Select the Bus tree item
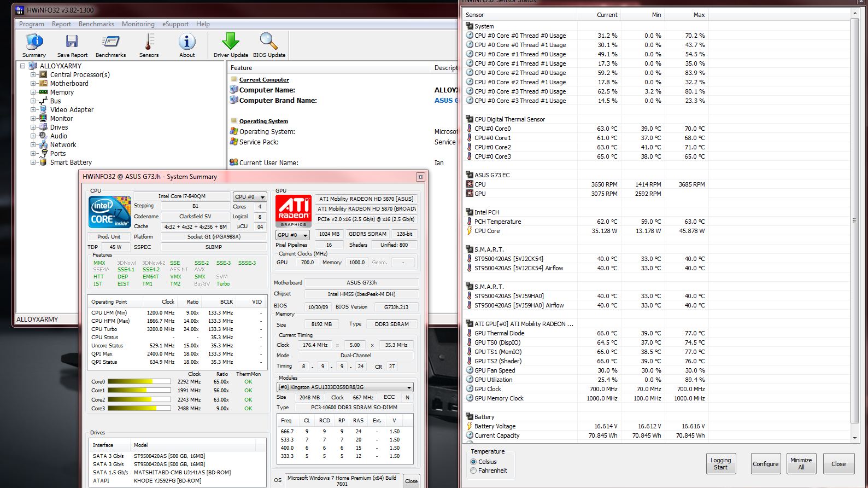Viewport: 868px width, 488px height. pyautogui.click(x=55, y=101)
